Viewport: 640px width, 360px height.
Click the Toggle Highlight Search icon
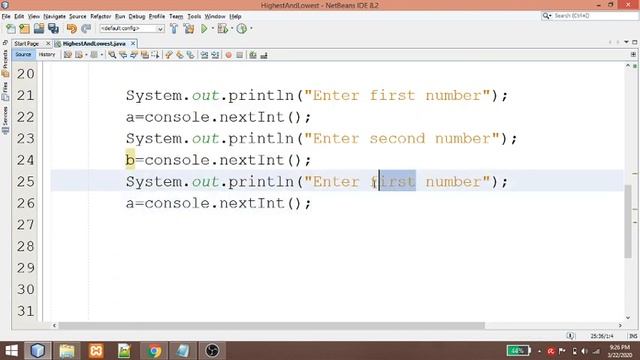coord(145,55)
